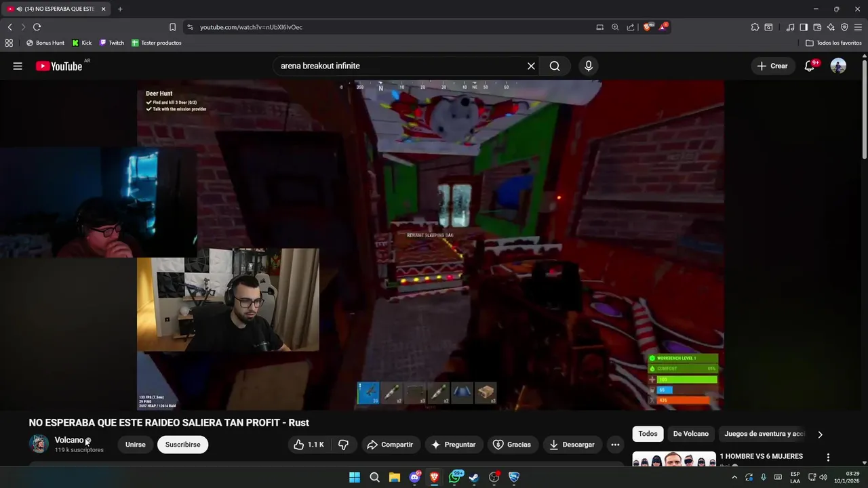The width and height of the screenshot is (868, 488).
Task: Open more actions three-dot menu under the video
Action: 615,445
